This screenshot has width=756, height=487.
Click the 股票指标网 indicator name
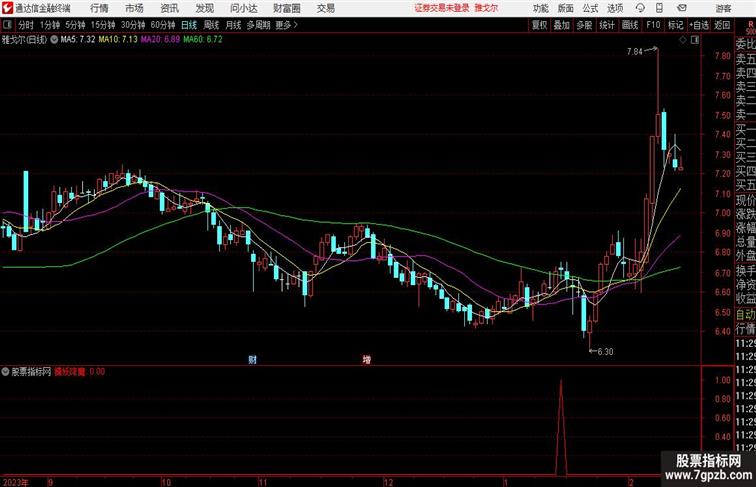(31, 372)
